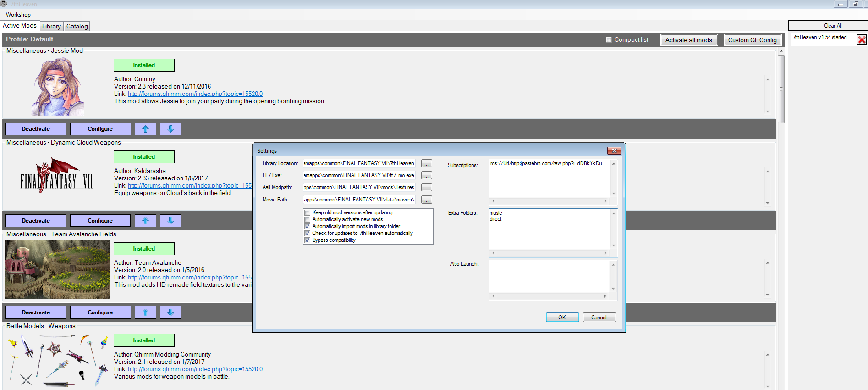Move Team Avalanche Fields mod down
Image resolution: width=868 pixels, height=390 pixels.
click(170, 312)
